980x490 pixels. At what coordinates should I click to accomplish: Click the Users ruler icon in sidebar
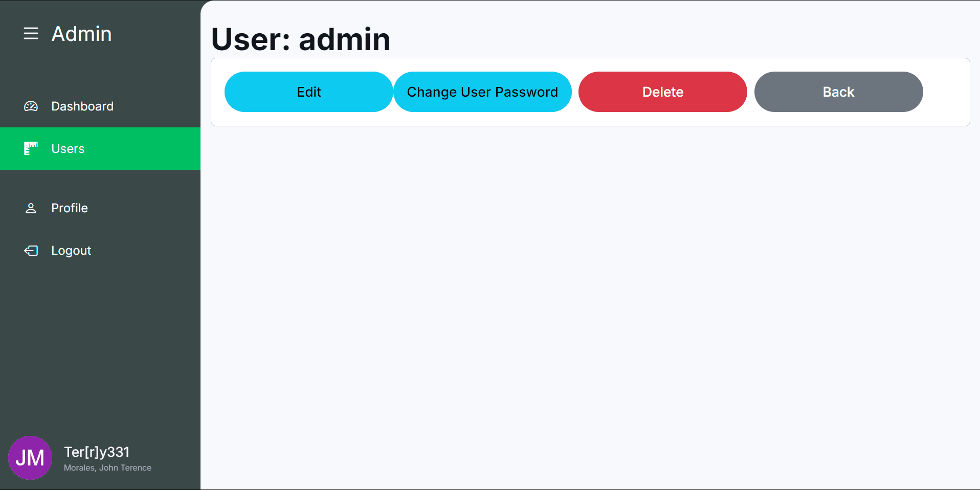[31, 149]
